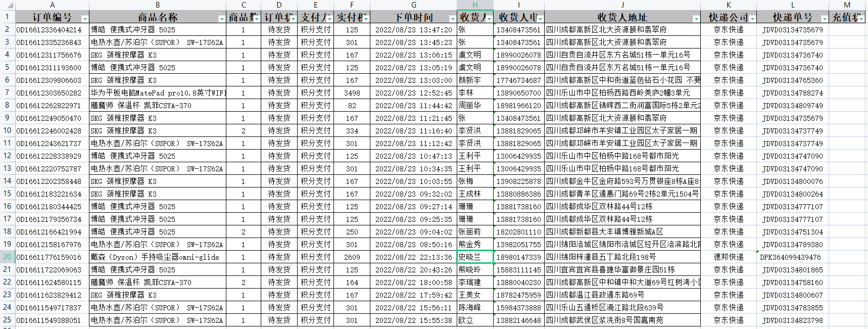Click phone number cell 15984373888
This screenshot has width=868, height=329.
[x=519, y=308]
